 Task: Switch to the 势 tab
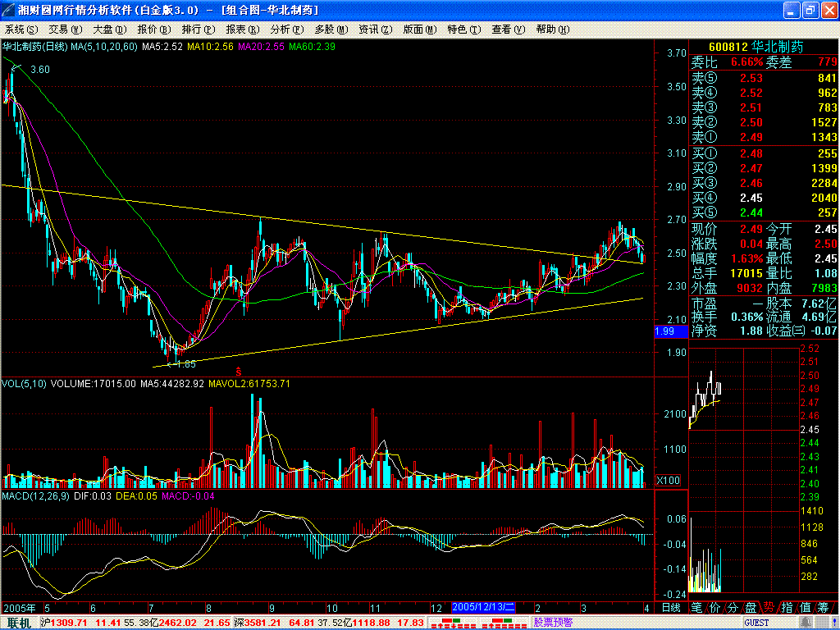[768, 607]
